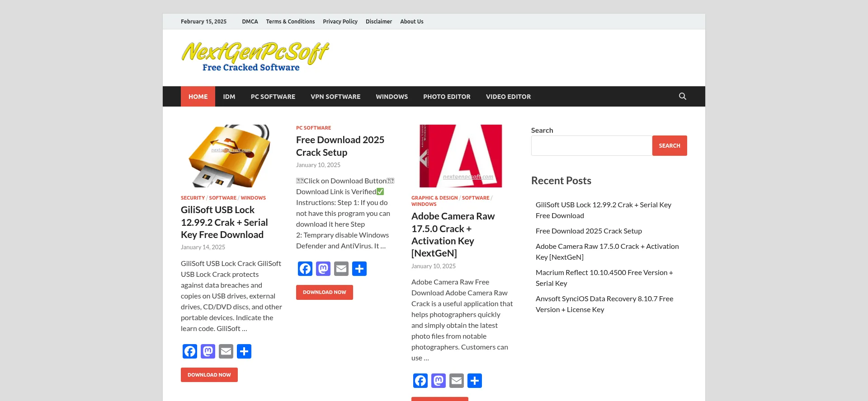Click the NextGenPcSoft site logo
This screenshot has width=868, height=401.
click(x=255, y=57)
